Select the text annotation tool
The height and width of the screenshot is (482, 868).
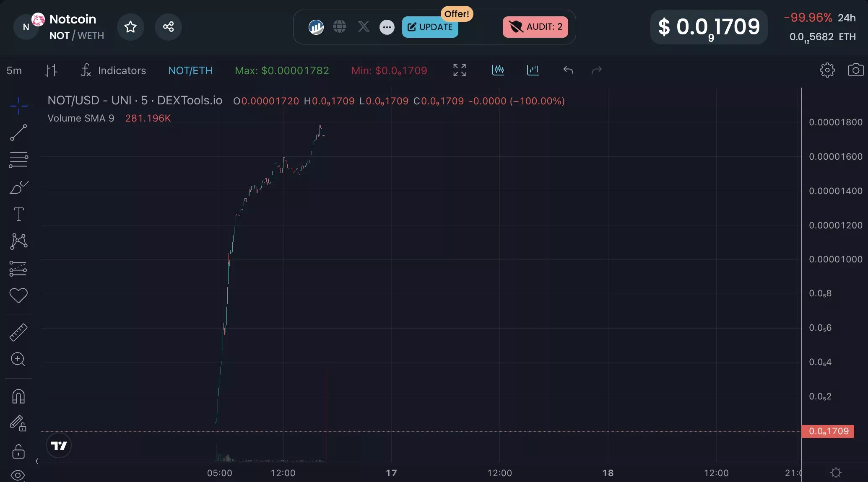click(x=18, y=214)
